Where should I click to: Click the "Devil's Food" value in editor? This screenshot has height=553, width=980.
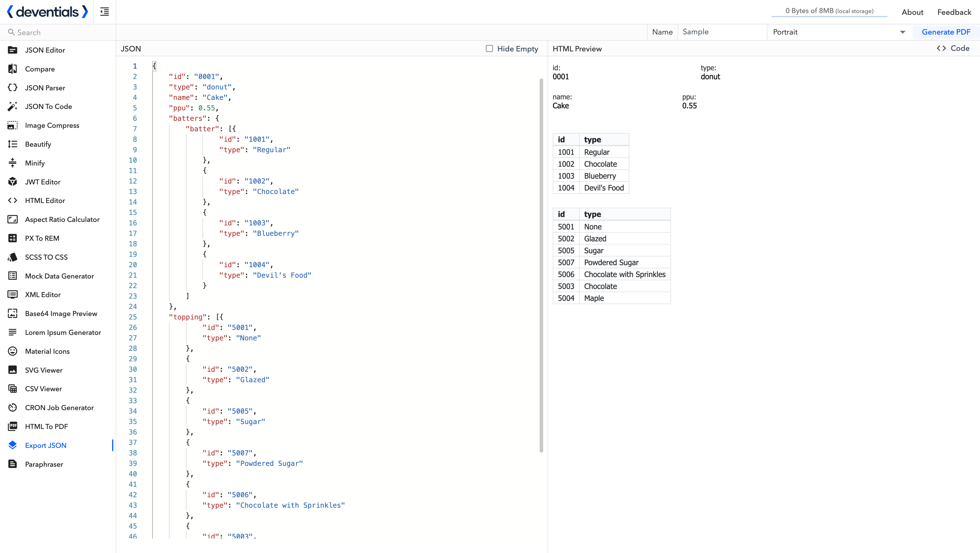coord(282,275)
